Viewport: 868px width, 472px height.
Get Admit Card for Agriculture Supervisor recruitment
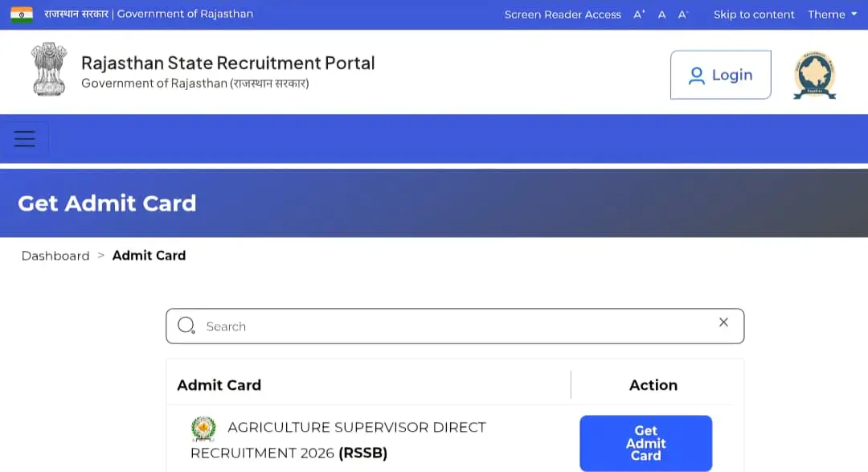[645, 443]
